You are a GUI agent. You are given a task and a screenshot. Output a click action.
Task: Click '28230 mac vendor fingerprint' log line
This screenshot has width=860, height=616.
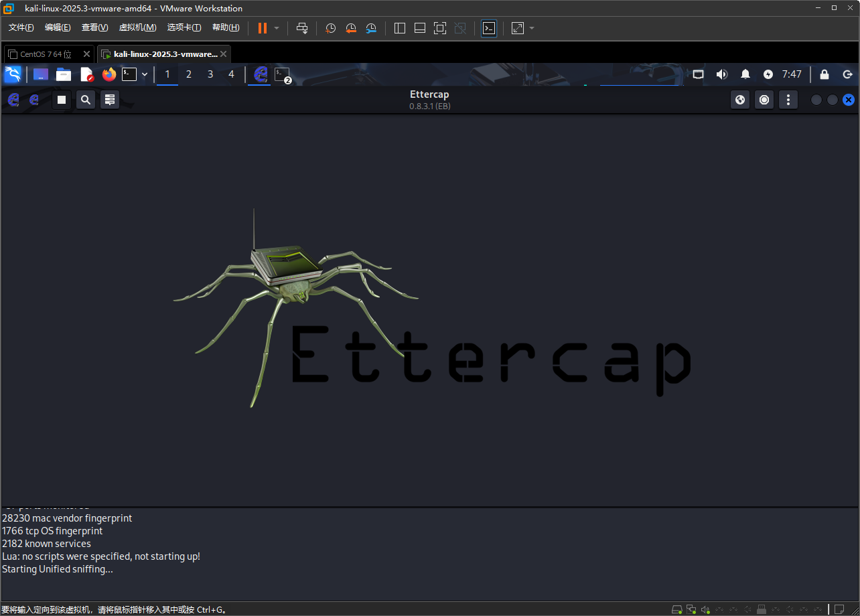[x=67, y=518]
